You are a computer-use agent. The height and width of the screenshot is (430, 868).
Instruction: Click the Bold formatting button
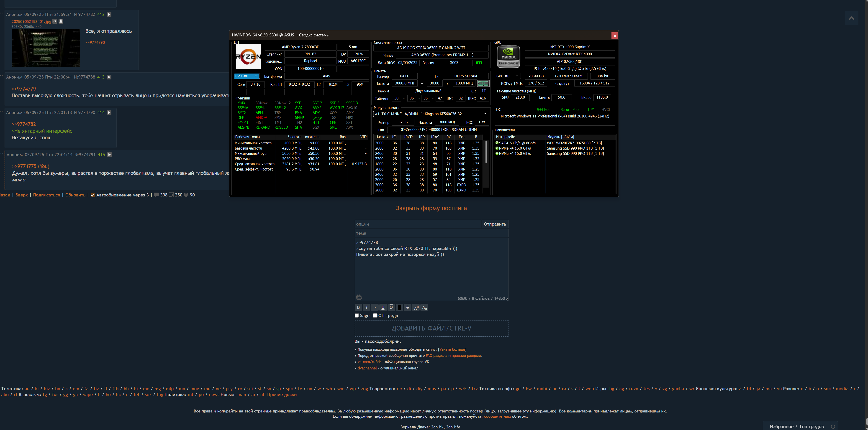click(358, 308)
